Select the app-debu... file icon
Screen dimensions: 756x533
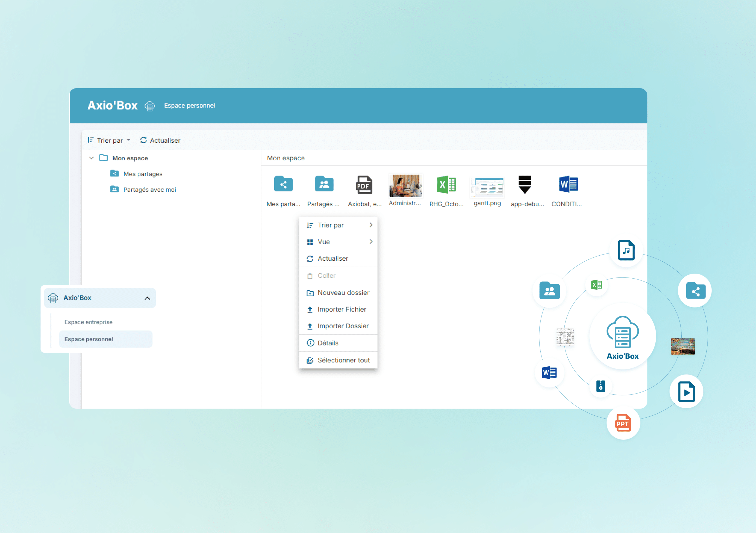click(525, 185)
